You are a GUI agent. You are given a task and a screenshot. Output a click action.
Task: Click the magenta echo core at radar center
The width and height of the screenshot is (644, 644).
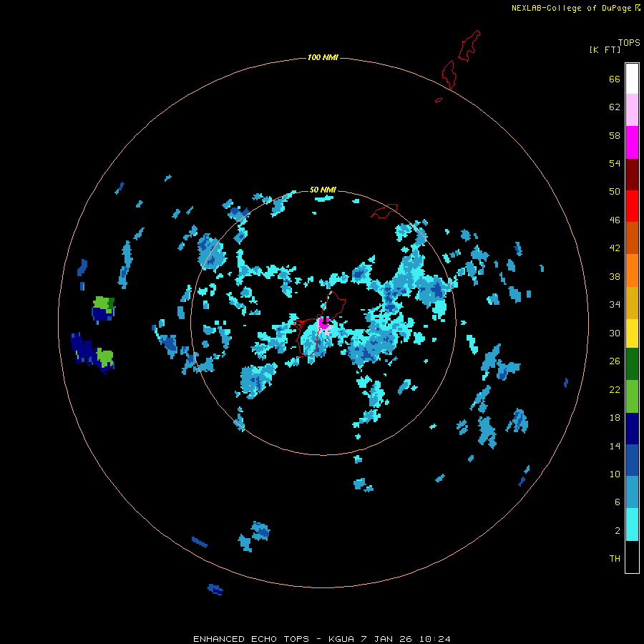324,323
